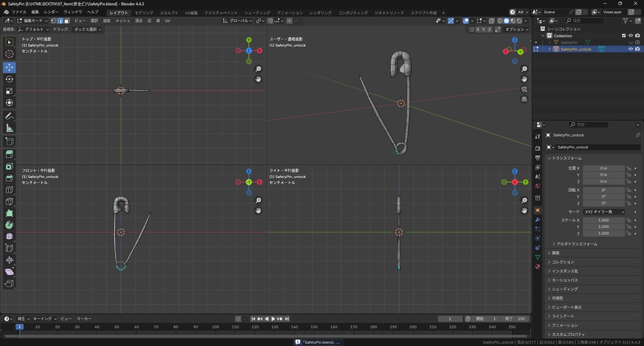
Task: Switch to vertex select mode
Action: point(54,21)
